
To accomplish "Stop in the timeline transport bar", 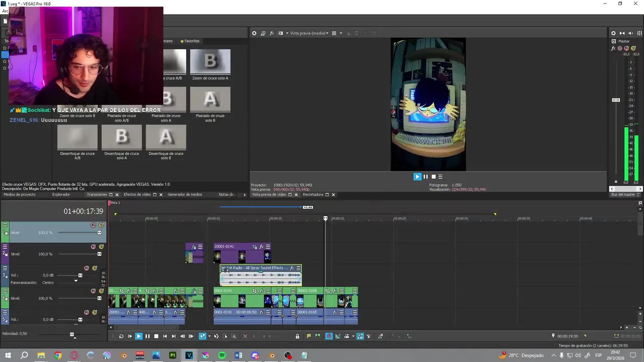I will (x=156, y=336).
